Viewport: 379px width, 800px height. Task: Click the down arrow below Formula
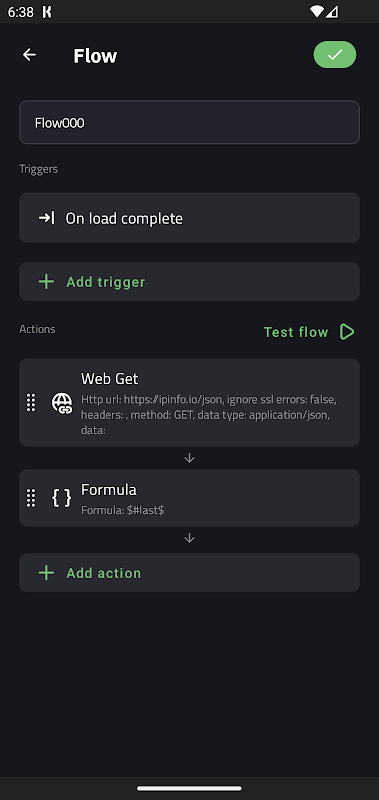click(x=189, y=538)
